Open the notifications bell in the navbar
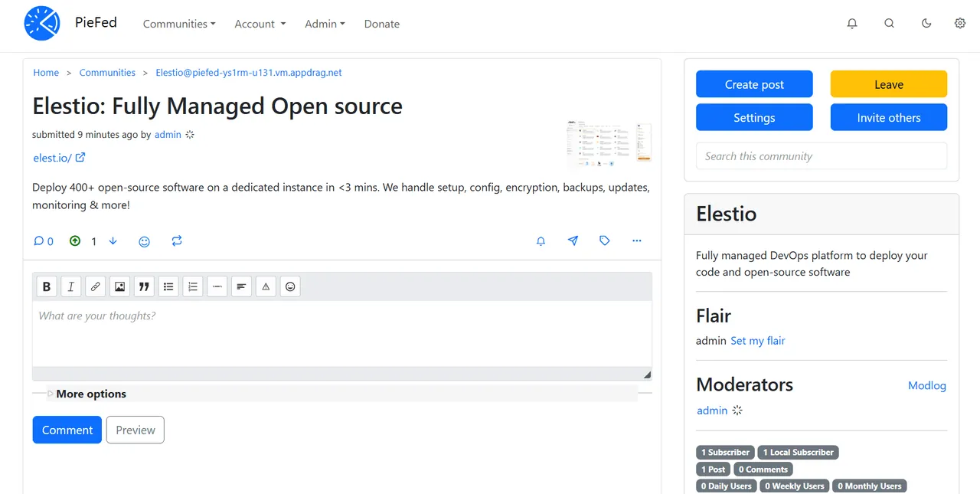The width and height of the screenshot is (980, 494). point(852,24)
